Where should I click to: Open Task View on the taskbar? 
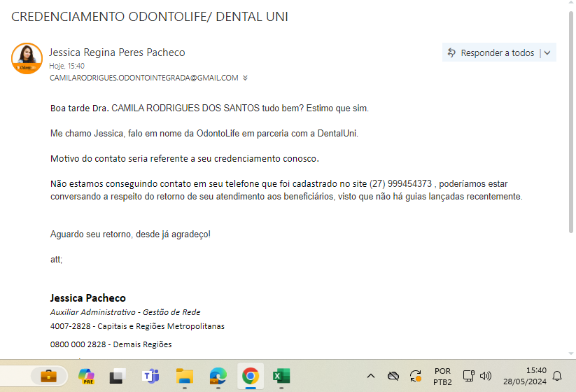tap(118, 376)
